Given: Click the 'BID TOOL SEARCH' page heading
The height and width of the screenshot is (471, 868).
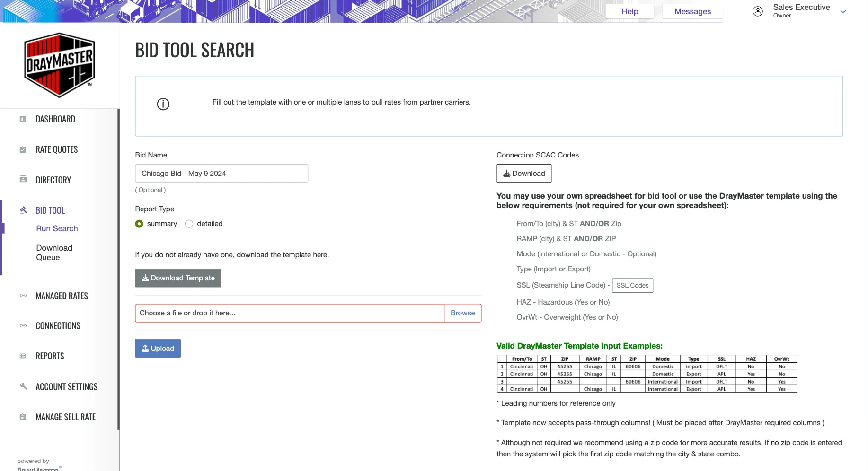Looking at the screenshot, I should point(195,50).
